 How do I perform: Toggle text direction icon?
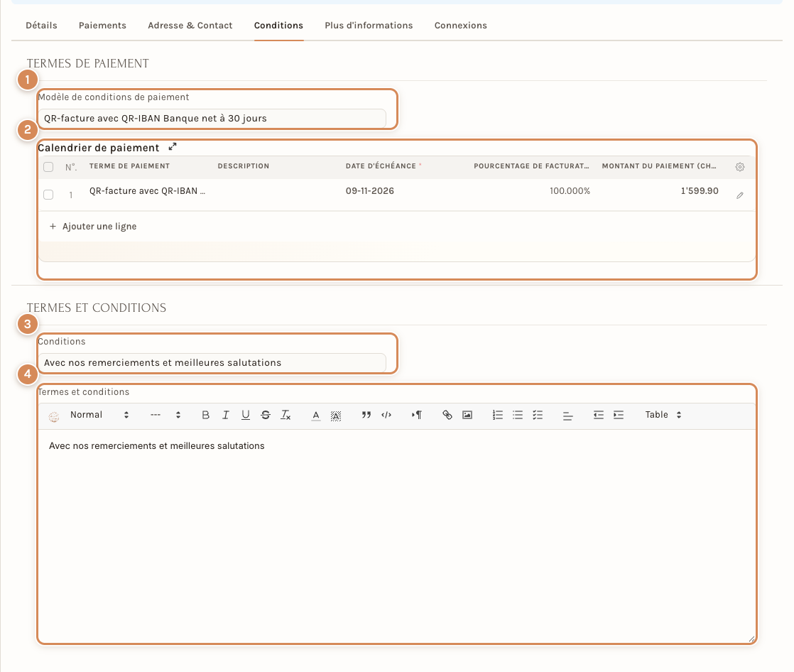pyautogui.click(x=416, y=415)
